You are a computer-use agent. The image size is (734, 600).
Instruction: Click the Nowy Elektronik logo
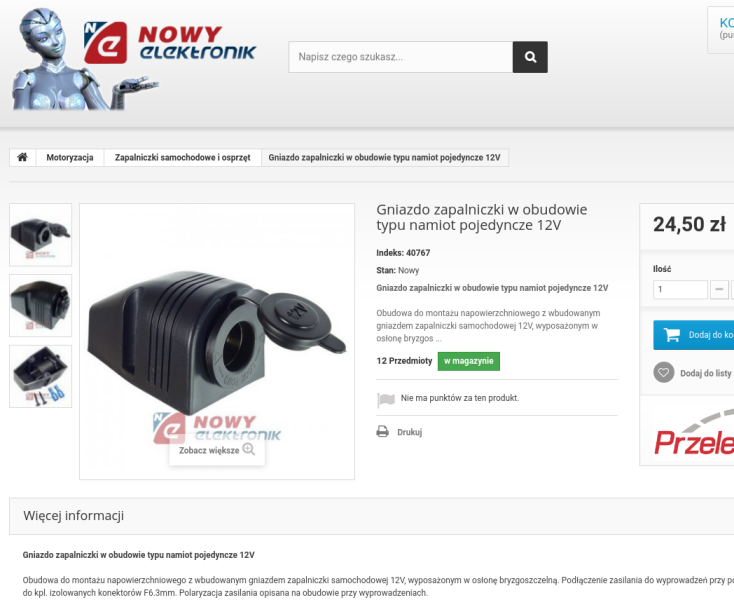tap(170, 43)
